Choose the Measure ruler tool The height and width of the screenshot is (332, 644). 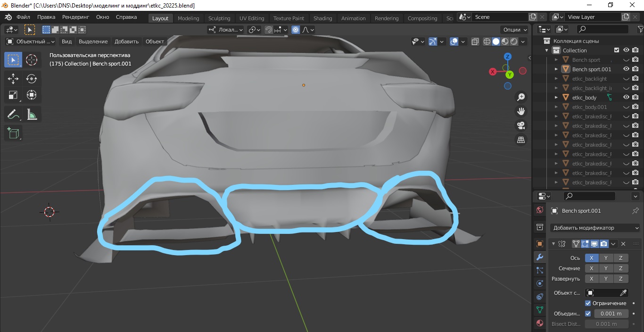tap(32, 114)
